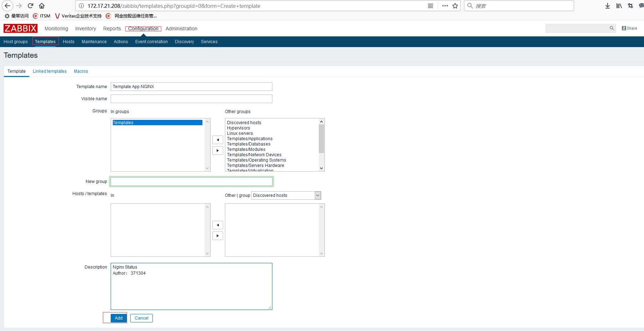Screen dimensions: 644x331
Task: Click the Zabbix logo
Action: [20, 29]
